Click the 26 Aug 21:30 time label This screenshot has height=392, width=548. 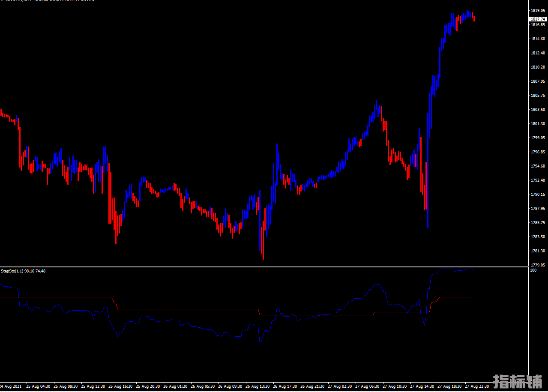pyautogui.click(x=312, y=386)
